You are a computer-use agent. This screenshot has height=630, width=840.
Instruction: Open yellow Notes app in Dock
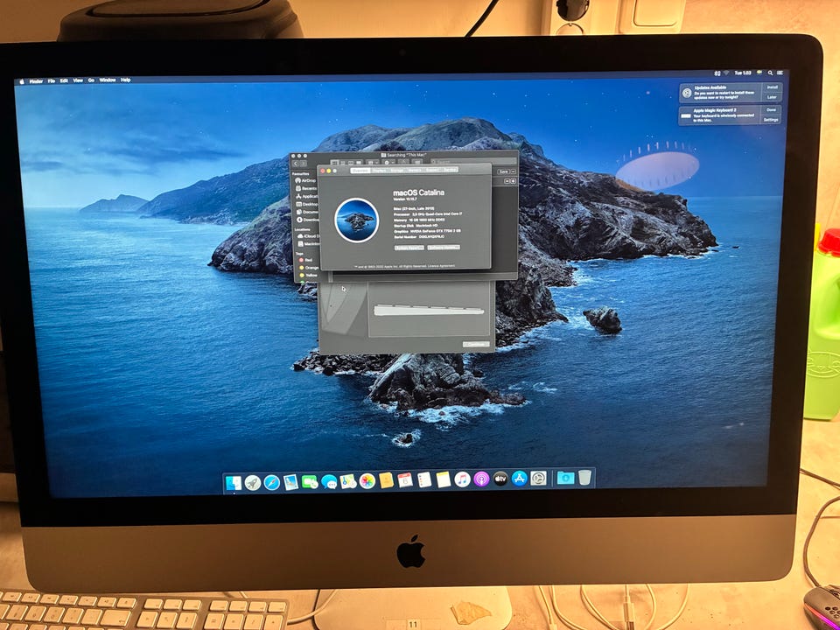coord(443,479)
